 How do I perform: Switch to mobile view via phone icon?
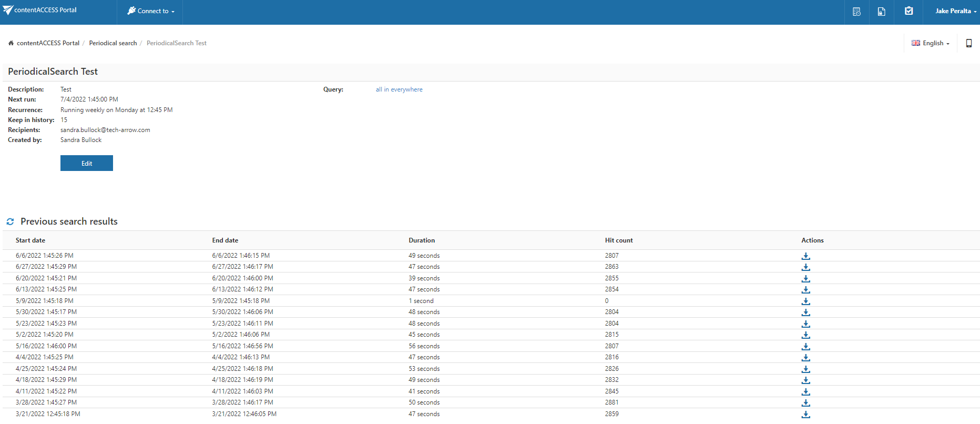[x=968, y=43]
